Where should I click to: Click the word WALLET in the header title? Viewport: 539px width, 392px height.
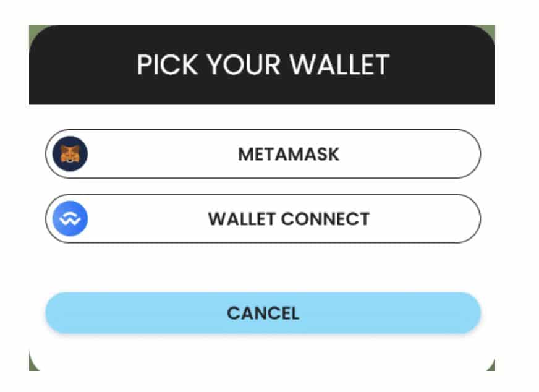point(339,65)
